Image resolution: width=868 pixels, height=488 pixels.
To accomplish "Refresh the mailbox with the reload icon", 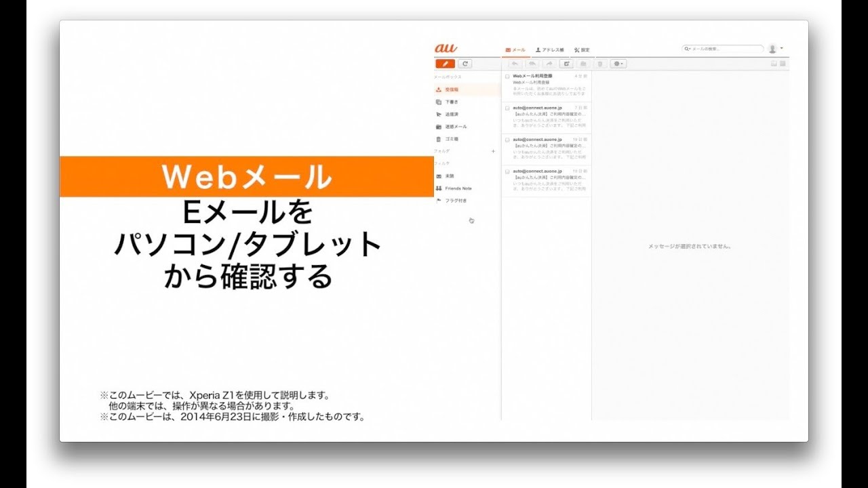I will tap(465, 64).
